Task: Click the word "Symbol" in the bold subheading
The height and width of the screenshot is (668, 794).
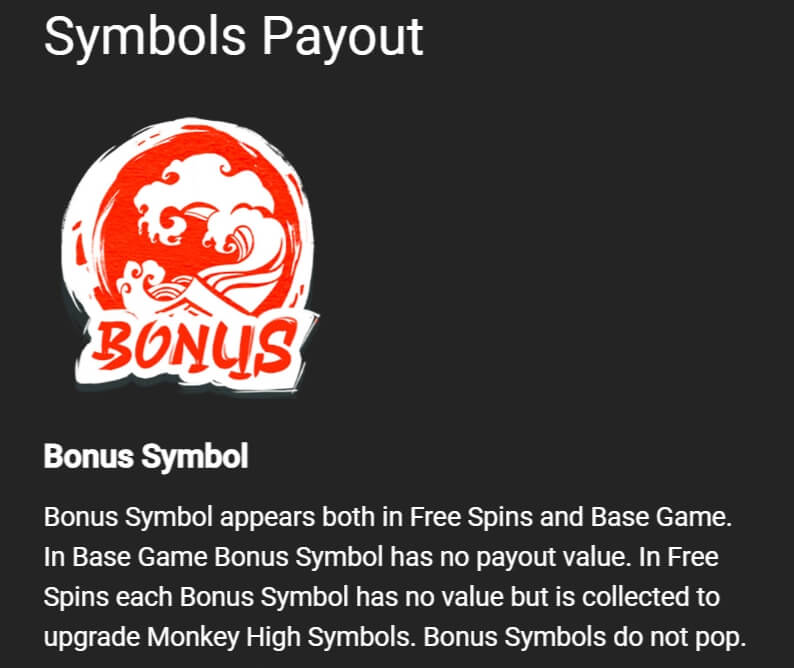Action: pyautogui.click(x=195, y=456)
